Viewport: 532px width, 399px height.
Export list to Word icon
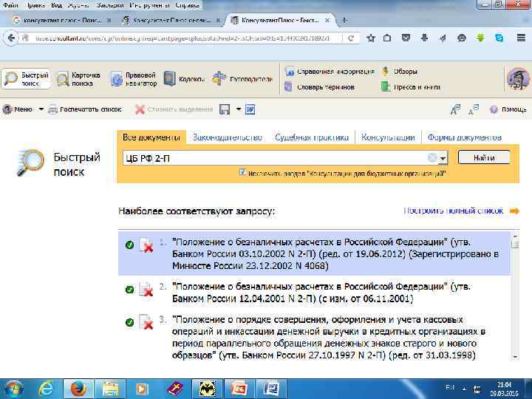pyautogui.click(x=250, y=109)
